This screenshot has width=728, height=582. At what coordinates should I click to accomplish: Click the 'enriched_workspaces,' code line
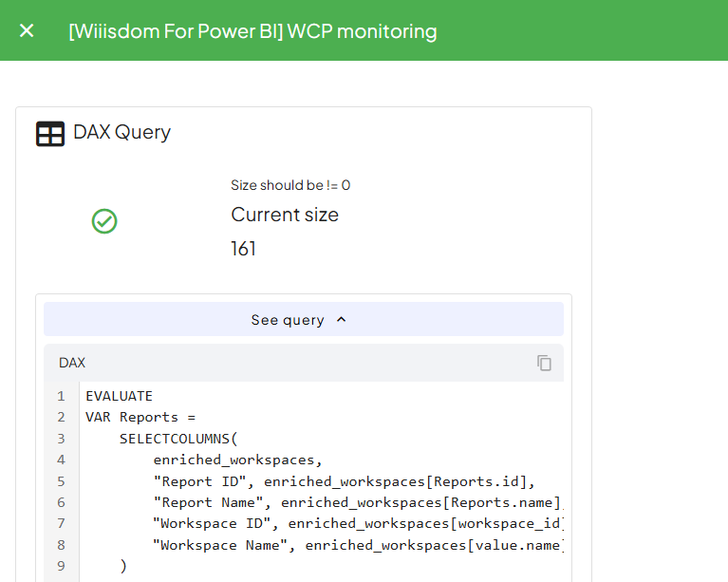pos(237,460)
